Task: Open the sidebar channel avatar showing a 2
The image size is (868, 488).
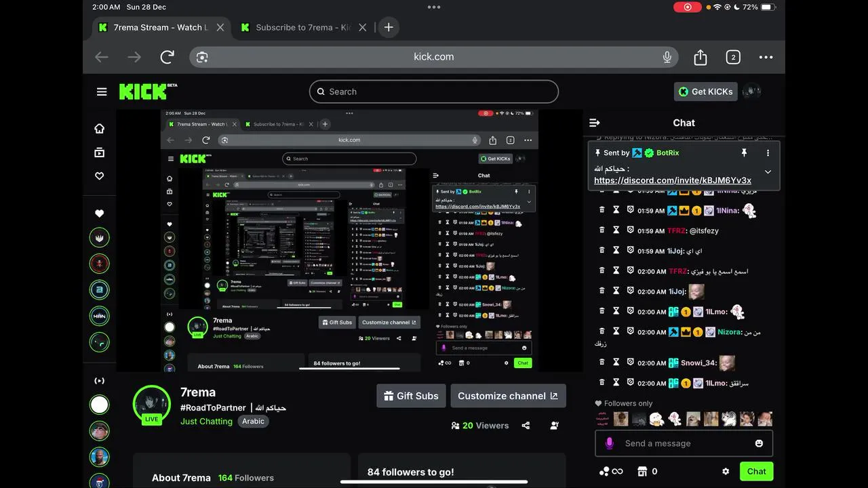Action: (x=100, y=289)
